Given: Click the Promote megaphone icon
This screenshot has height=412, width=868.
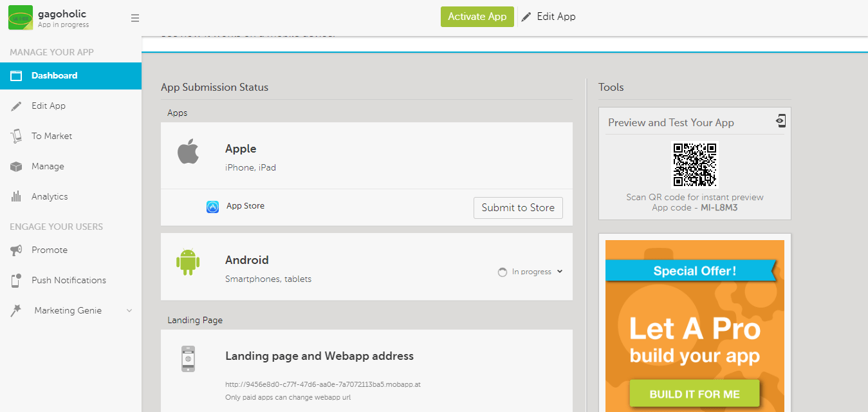Looking at the screenshot, I should click(16, 250).
